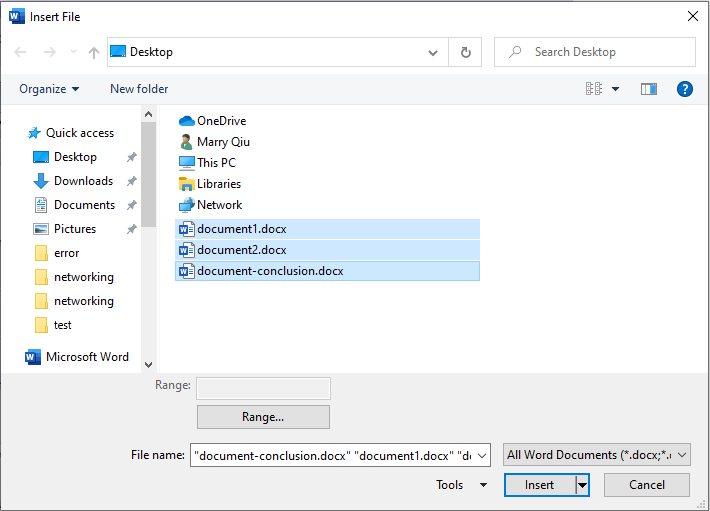This screenshot has height=511, width=710.
Task: Refresh the Desktop folder listing
Action: click(x=465, y=52)
